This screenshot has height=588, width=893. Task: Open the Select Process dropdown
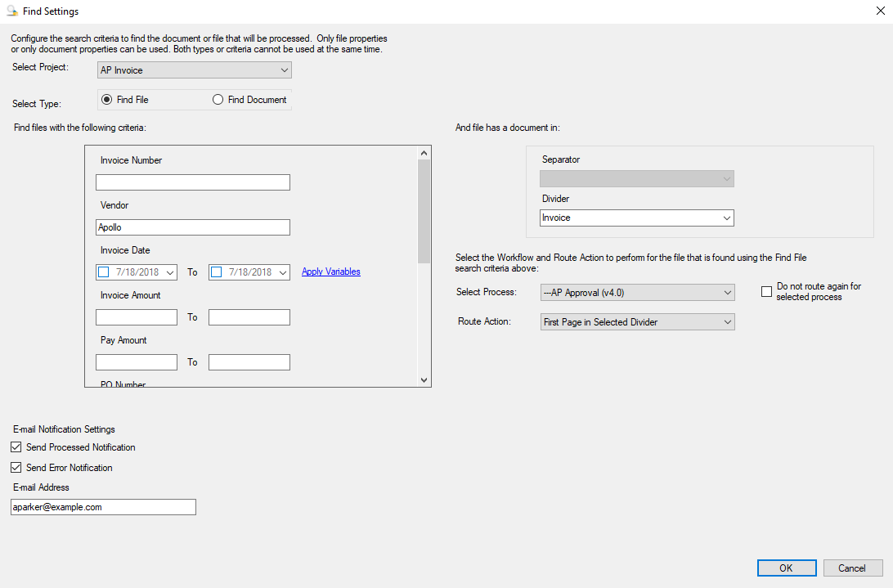click(x=638, y=293)
